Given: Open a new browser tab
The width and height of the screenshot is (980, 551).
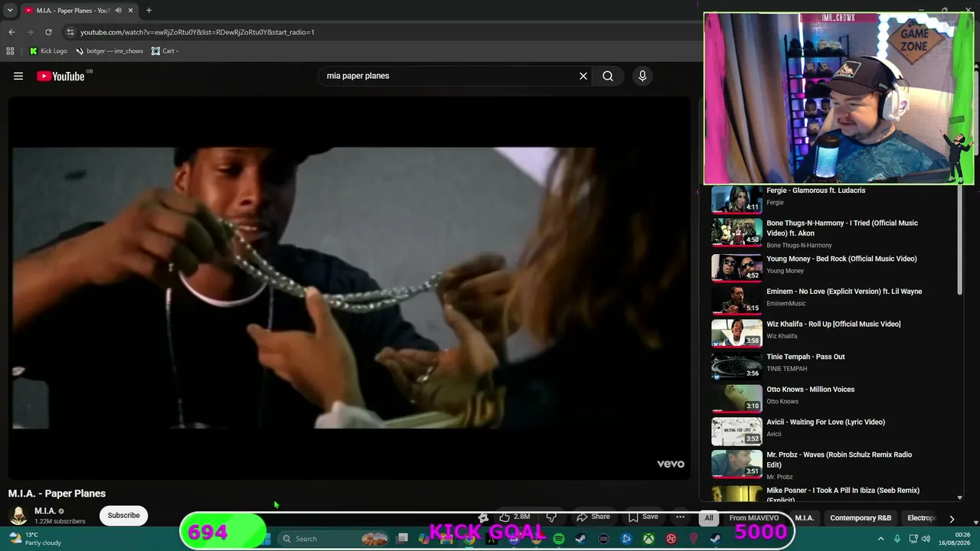Looking at the screenshot, I should coord(149,11).
